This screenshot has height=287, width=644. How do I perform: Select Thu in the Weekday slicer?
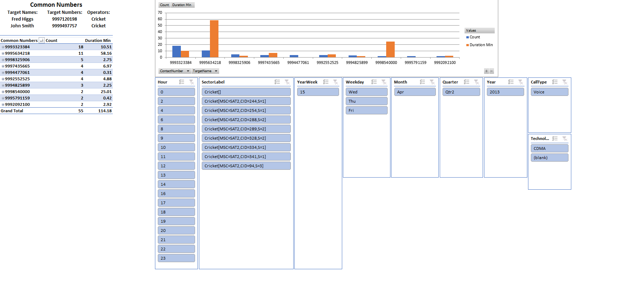366,101
